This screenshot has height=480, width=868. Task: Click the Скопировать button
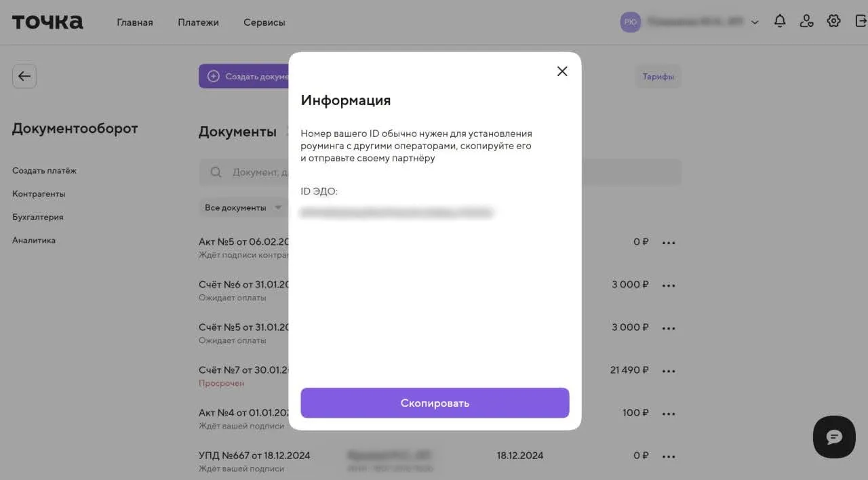[x=435, y=403]
